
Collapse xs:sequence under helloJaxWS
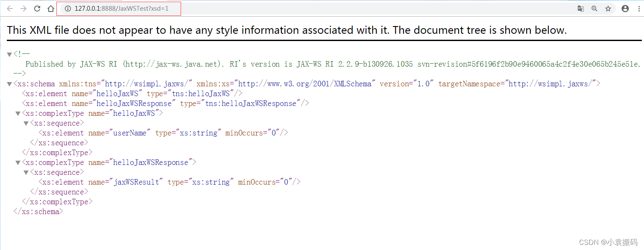click(26, 124)
